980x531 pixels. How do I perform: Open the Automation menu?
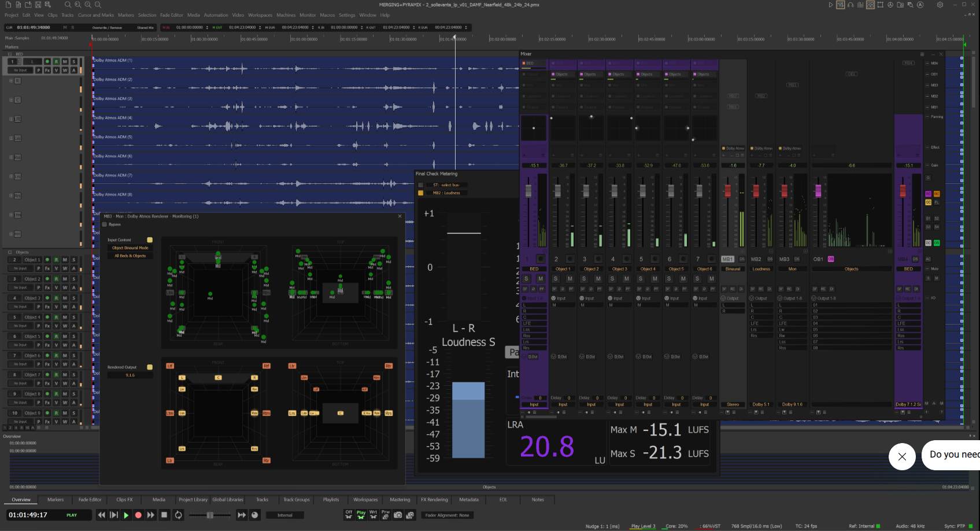(216, 15)
